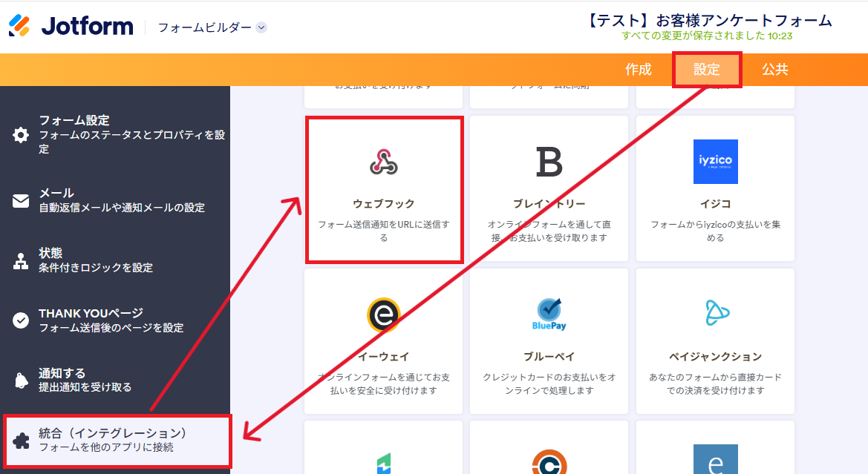Open 状態 conditional logic text
This screenshot has height=474, width=868.
[96, 260]
